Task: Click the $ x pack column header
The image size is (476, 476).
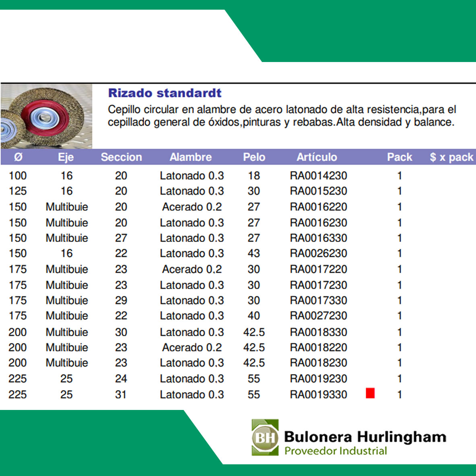Action: pos(451,157)
